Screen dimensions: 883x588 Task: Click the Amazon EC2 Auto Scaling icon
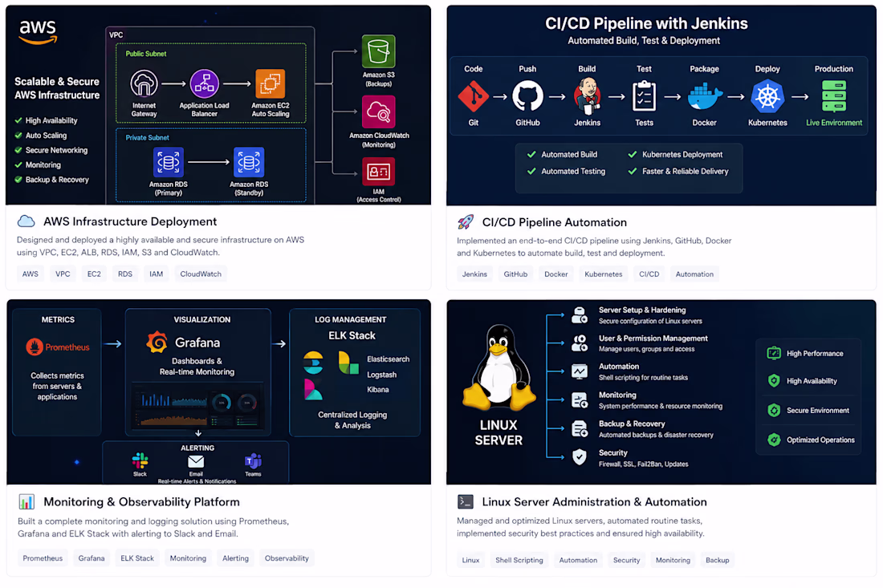coord(271,84)
